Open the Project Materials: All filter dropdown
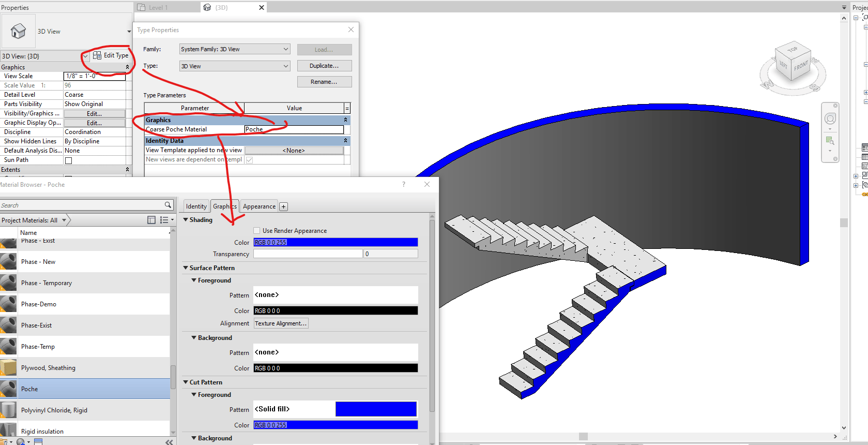The width and height of the screenshot is (868, 445). coord(64,220)
